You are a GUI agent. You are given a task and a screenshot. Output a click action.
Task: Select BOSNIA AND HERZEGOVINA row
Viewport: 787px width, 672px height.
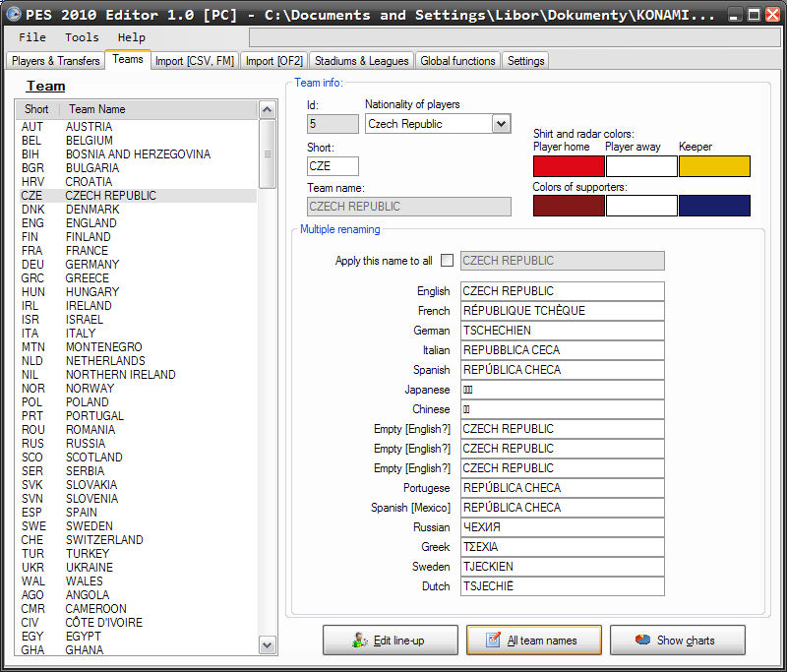click(x=138, y=154)
